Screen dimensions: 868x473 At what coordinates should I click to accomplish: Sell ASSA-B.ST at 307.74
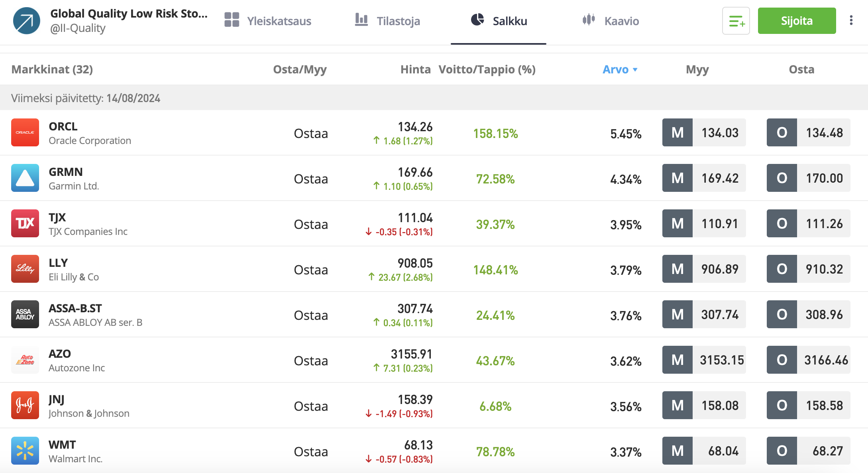[704, 314]
